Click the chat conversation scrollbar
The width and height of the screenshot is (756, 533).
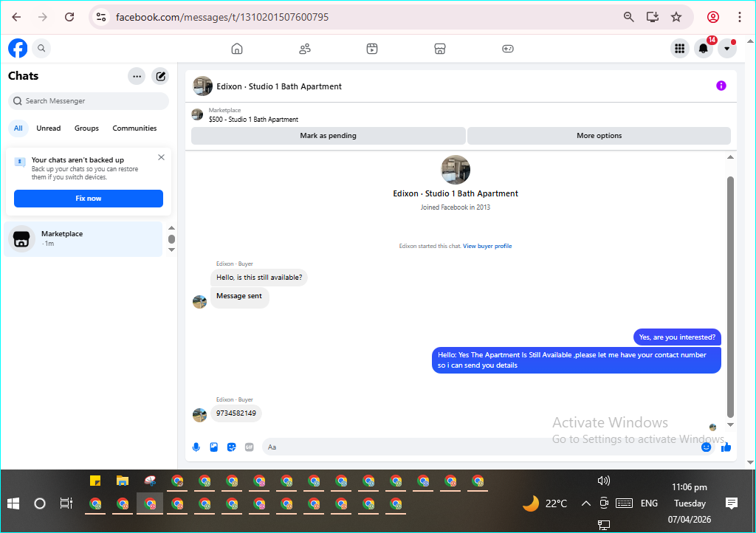730,297
